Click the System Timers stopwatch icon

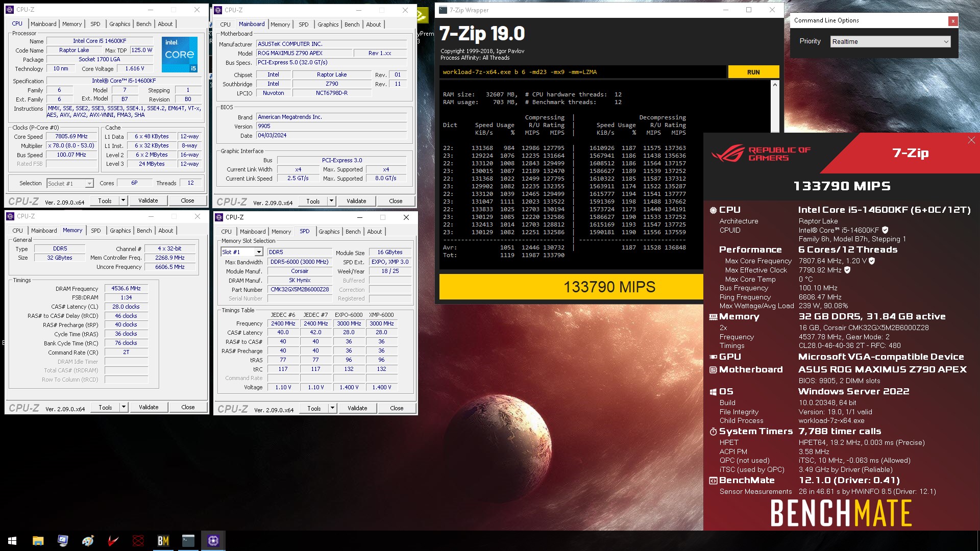(713, 432)
